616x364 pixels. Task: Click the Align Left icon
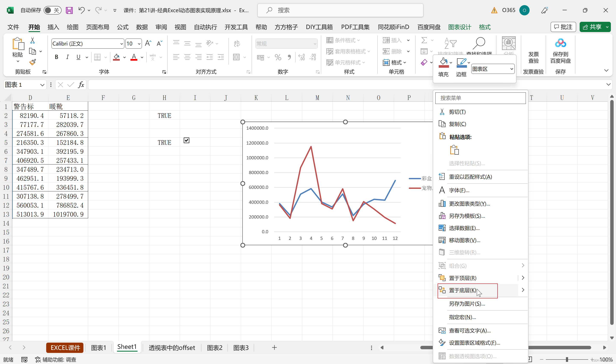coord(176,57)
